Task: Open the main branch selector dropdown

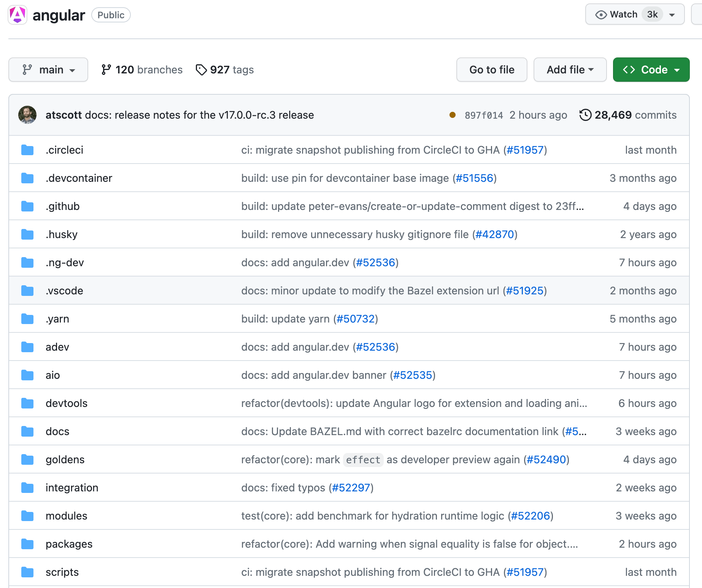Action: pos(48,70)
